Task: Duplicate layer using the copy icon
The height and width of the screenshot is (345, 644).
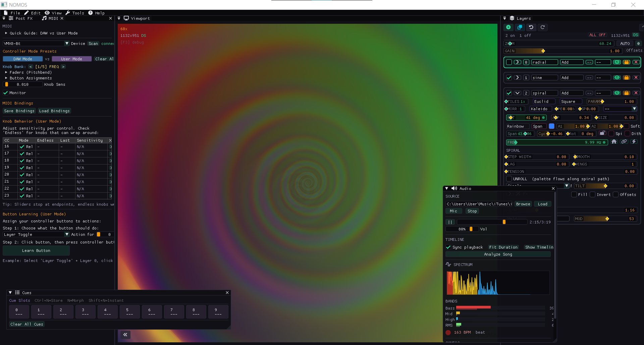Action: [x=520, y=27]
